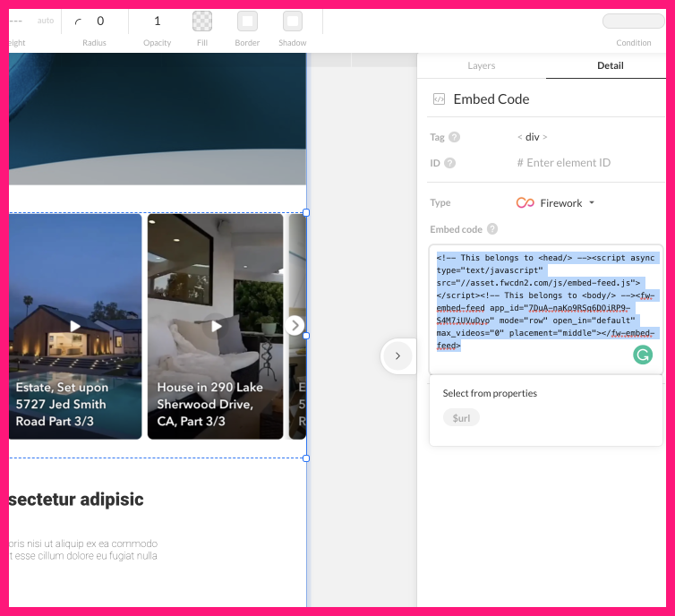This screenshot has height=616, width=675.
Task: Show help for the ID setting
Action: pyautogui.click(x=449, y=163)
